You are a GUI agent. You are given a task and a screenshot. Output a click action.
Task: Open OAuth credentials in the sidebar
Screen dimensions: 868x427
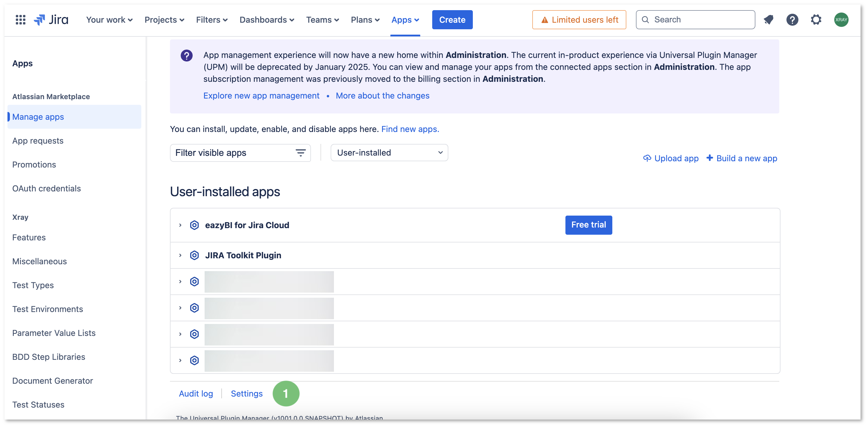coord(47,189)
